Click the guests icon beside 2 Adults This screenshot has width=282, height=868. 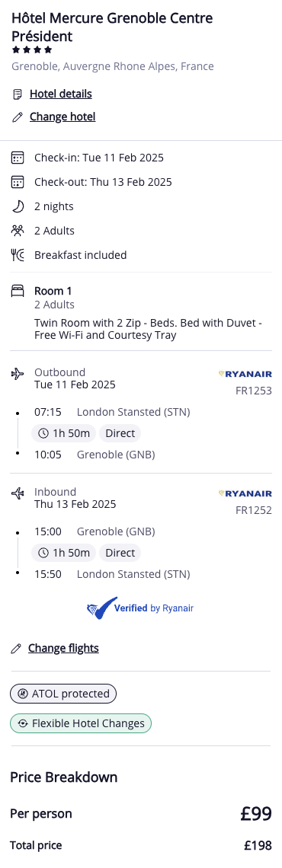tap(18, 231)
